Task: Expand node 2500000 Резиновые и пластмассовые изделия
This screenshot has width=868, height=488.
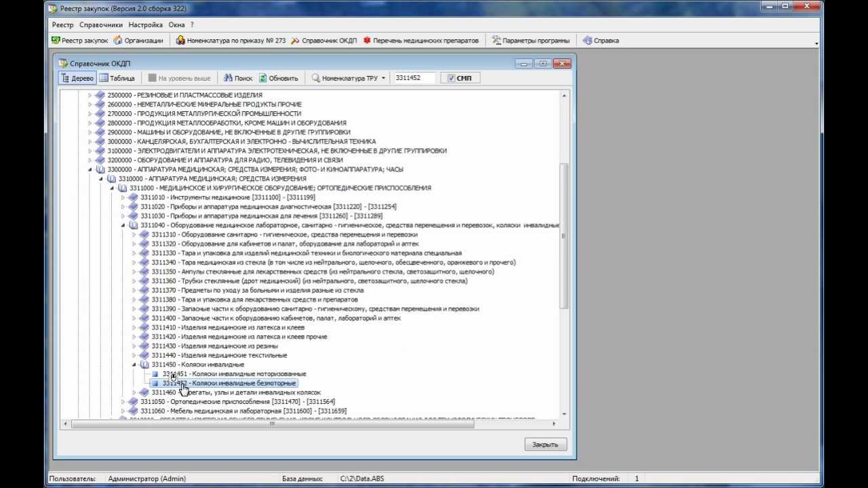Action: point(90,96)
